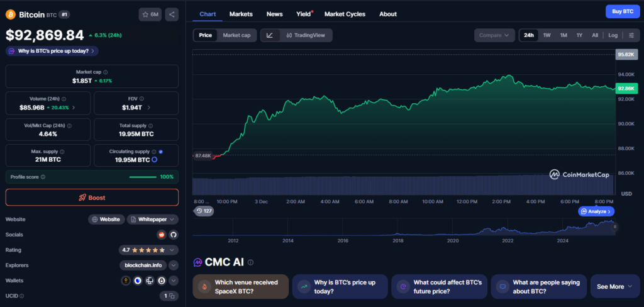Open the News tab
This screenshot has height=307, width=644.
pyautogui.click(x=274, y=14)
